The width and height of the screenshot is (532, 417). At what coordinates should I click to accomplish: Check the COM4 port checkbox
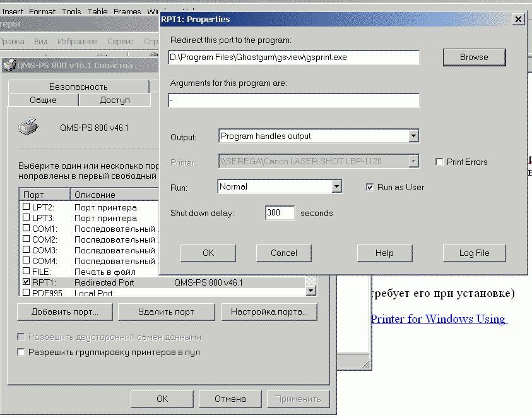coord(26,260)
